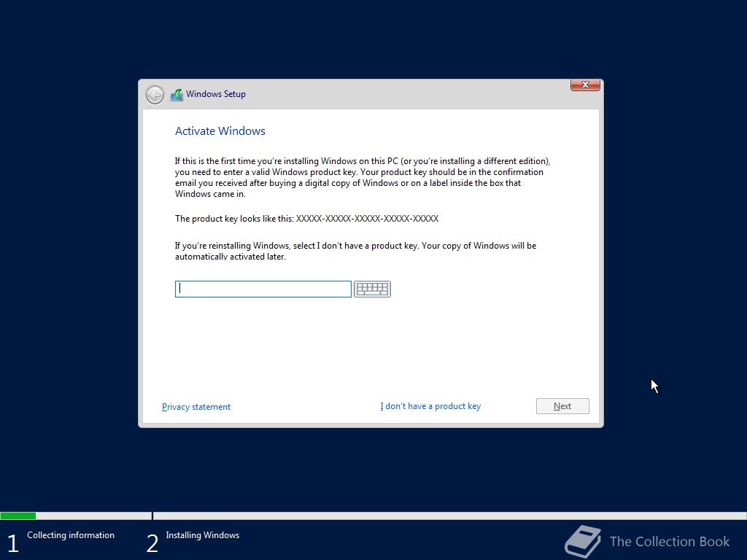Click the reinstalling Windows instruction paragraph
Screen dimensions: 747x560
click(x=355, y=251)
